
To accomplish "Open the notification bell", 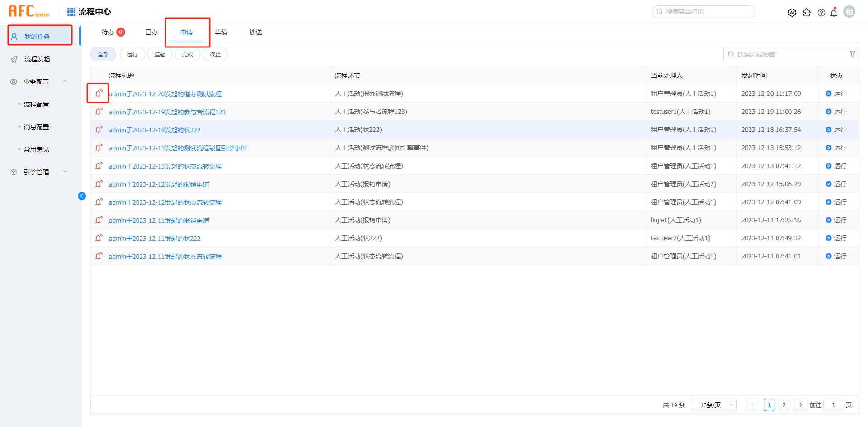I will click(x=834, y=13).
